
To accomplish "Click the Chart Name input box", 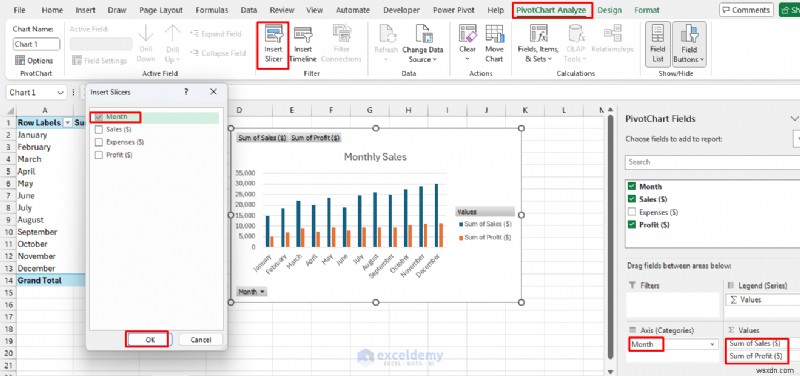I will pos(36,44).
